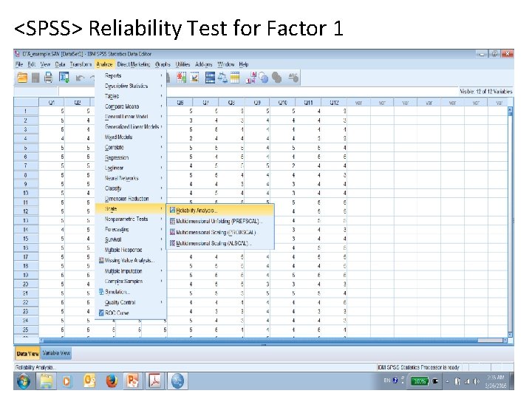532x399 pixels.
Task: Click the Weight Cases scales icon
Action: click(x=222, y=78)
